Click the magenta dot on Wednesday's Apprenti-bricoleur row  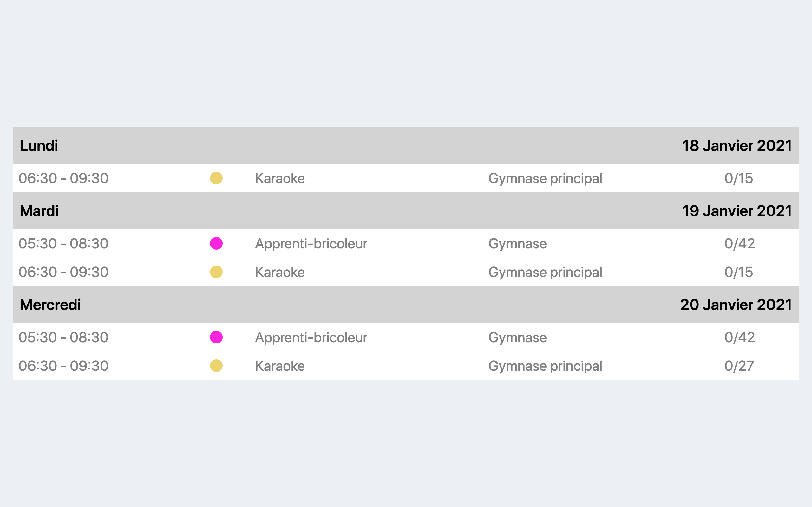[x=216, y=337]
